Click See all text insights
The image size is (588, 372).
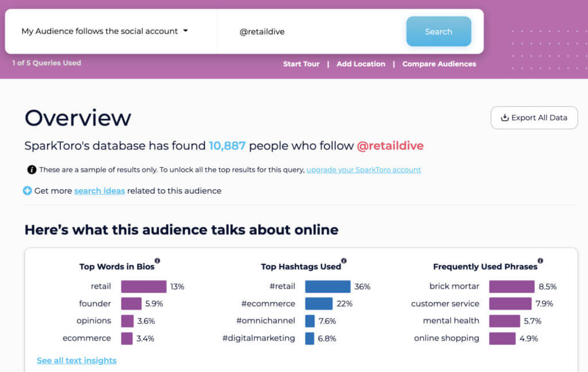tap(76, 361)
